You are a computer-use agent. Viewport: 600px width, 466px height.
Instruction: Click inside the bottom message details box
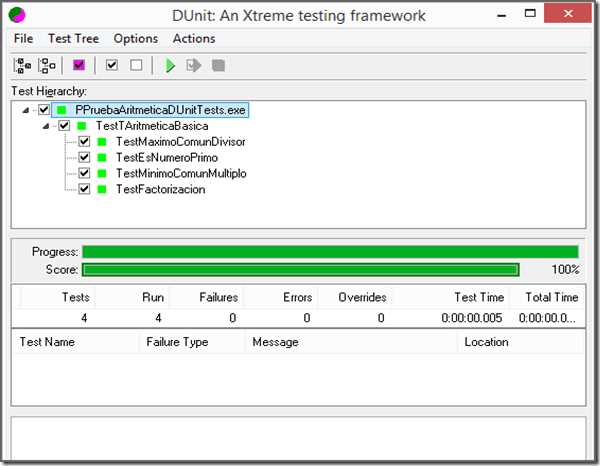pyautogui.click(x=298, y=439)
